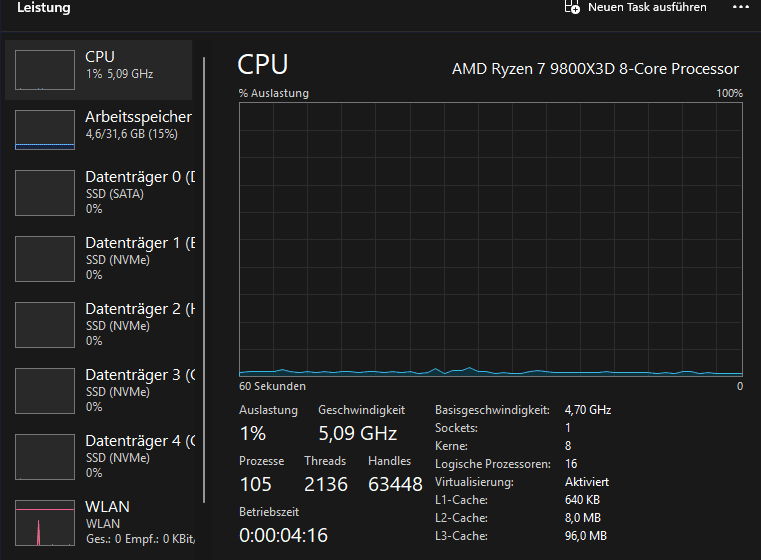Click the Leistung page heading
Image resolution: width=761 pixels, height=560 pixels.
(x=44, y=7)
